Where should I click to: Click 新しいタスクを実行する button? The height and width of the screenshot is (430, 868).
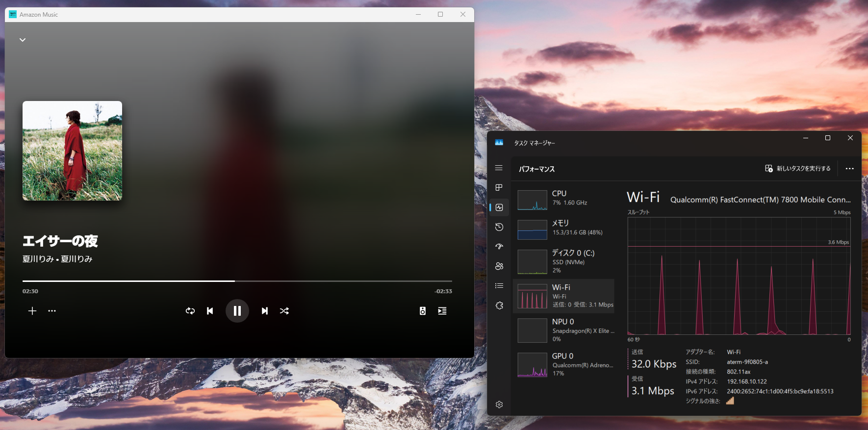[x=798, y=169]
